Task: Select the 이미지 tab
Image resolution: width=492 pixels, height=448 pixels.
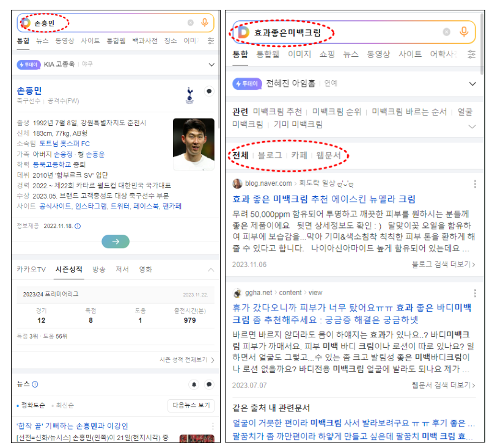Action: [299, 54]
